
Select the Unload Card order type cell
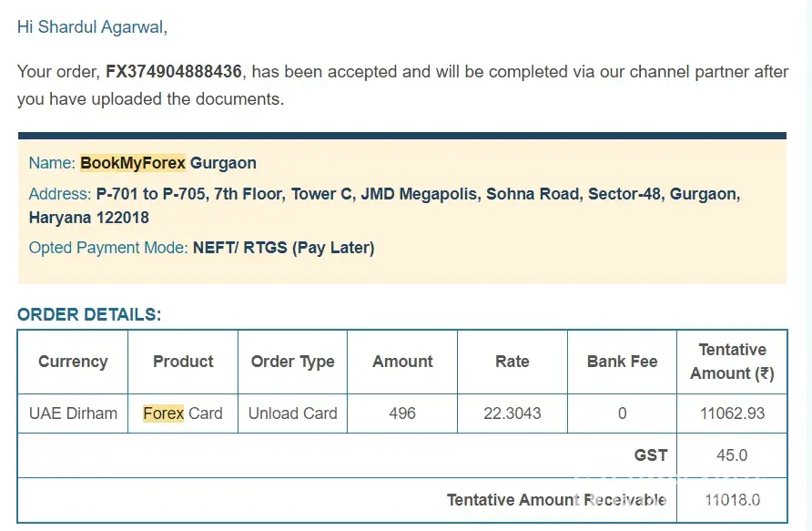click(292, 414)
